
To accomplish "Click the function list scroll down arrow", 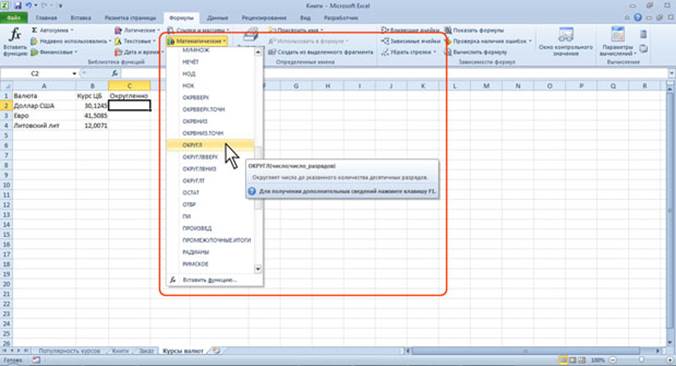I will [x=258, y=269].
